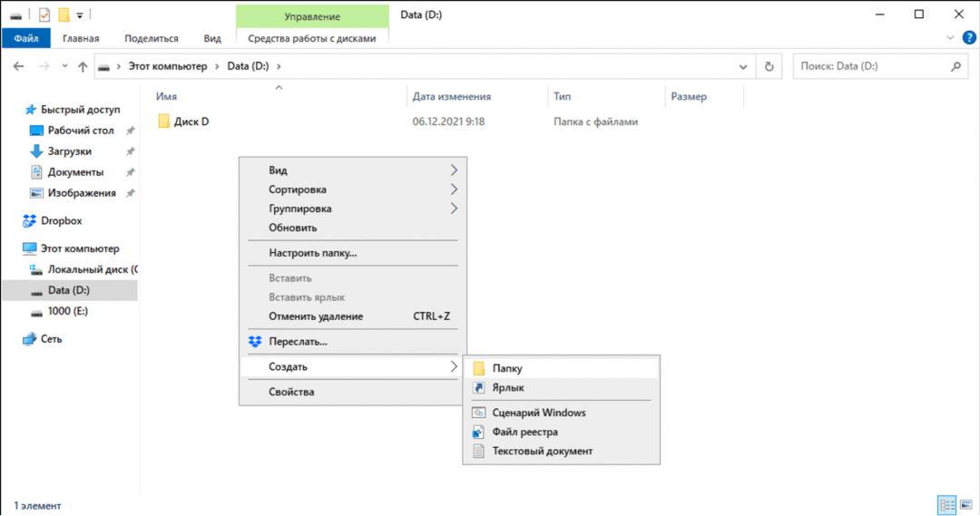Open the address bar history dropdown
Viewport: 980px width, 516px height.
click(743, 66)
